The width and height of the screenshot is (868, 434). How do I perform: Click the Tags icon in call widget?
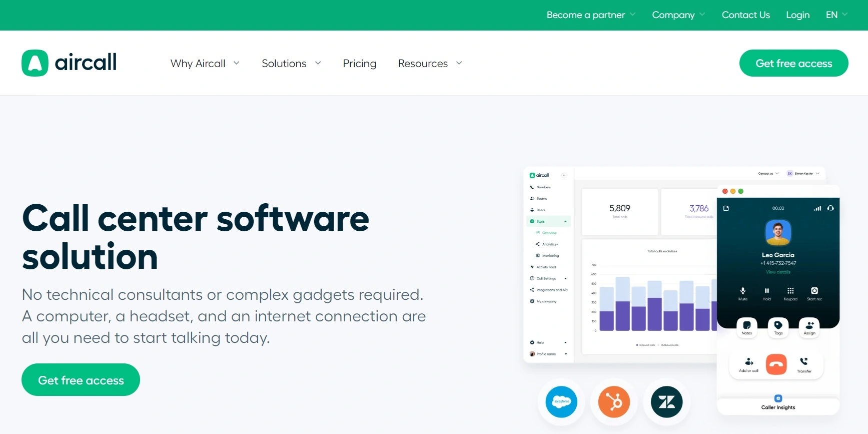click(778, 326)
